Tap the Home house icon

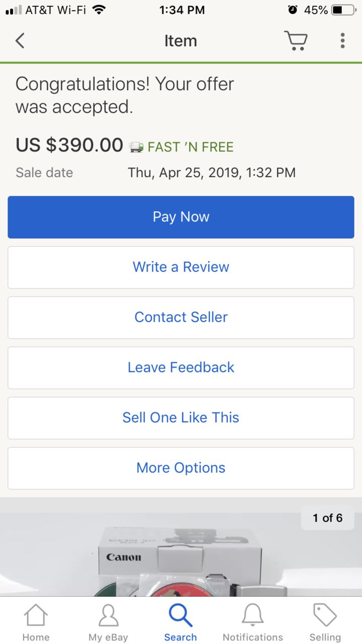pos(36,616)
